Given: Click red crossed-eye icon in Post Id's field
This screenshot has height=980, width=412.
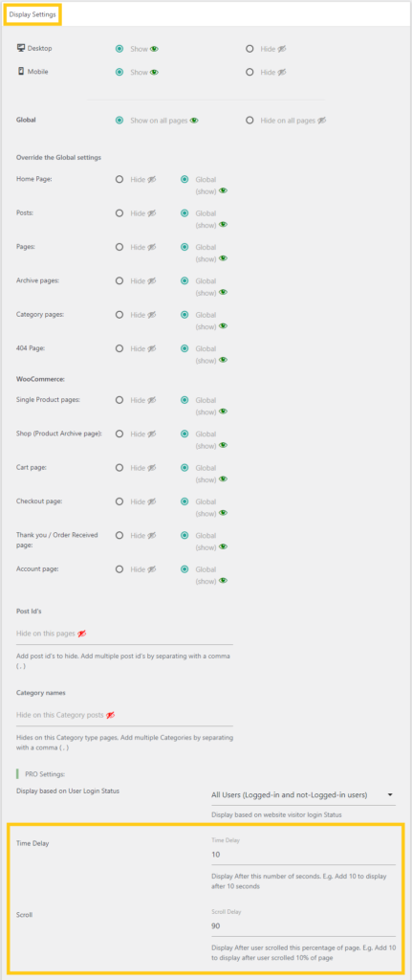Looking at the screenshot, I should (82, 634).
